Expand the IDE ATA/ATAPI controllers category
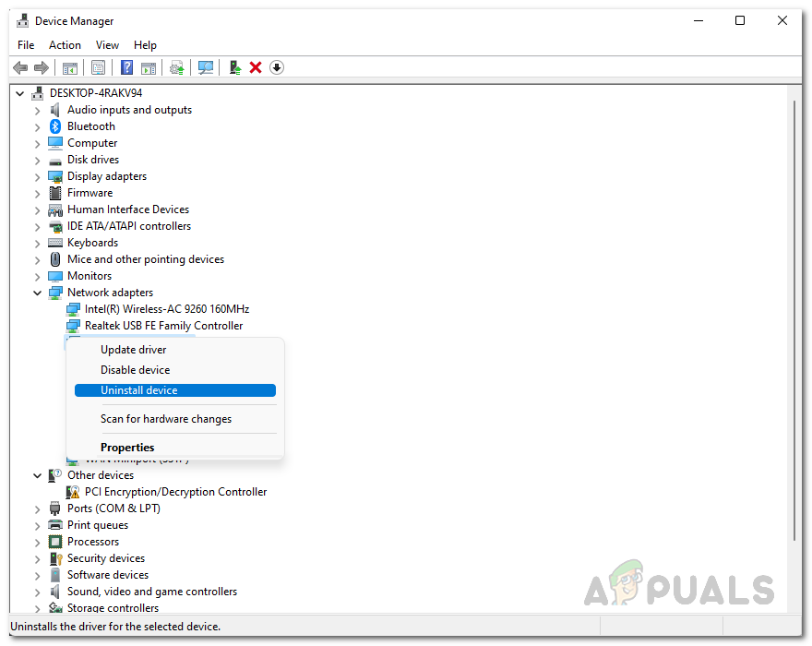Viewport: 812px width, 646px height. 37,227
